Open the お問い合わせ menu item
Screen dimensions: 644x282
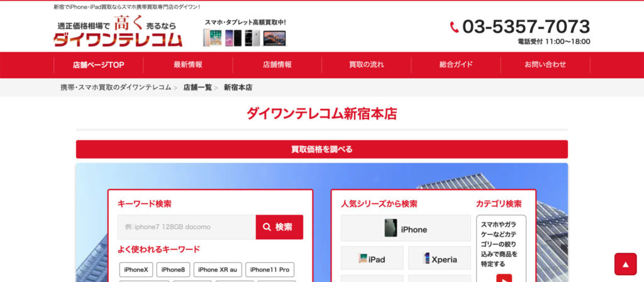pyautogui.click(x=545, y=65)
